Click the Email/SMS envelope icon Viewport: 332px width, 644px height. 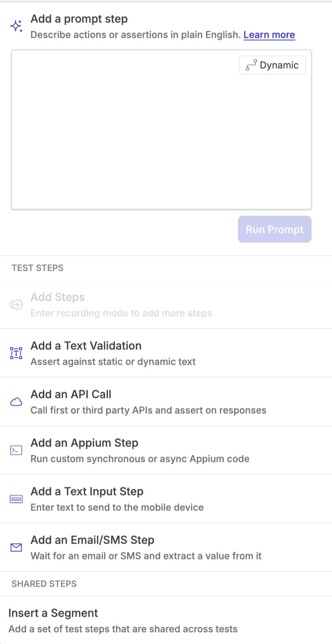16,547
